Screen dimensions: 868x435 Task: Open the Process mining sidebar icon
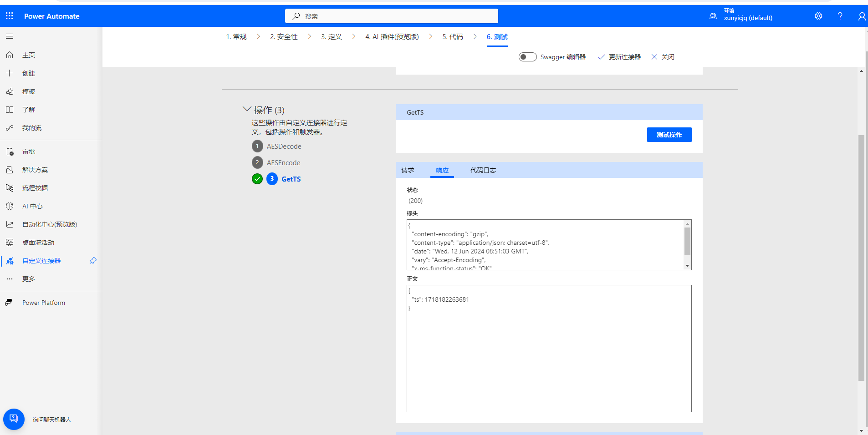(x=10, y=188)
